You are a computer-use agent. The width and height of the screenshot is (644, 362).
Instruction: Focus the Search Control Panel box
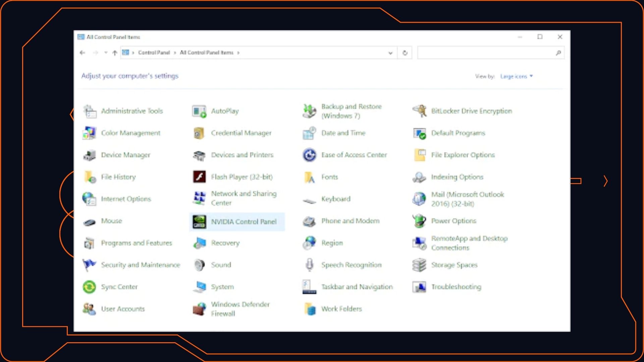491,53
